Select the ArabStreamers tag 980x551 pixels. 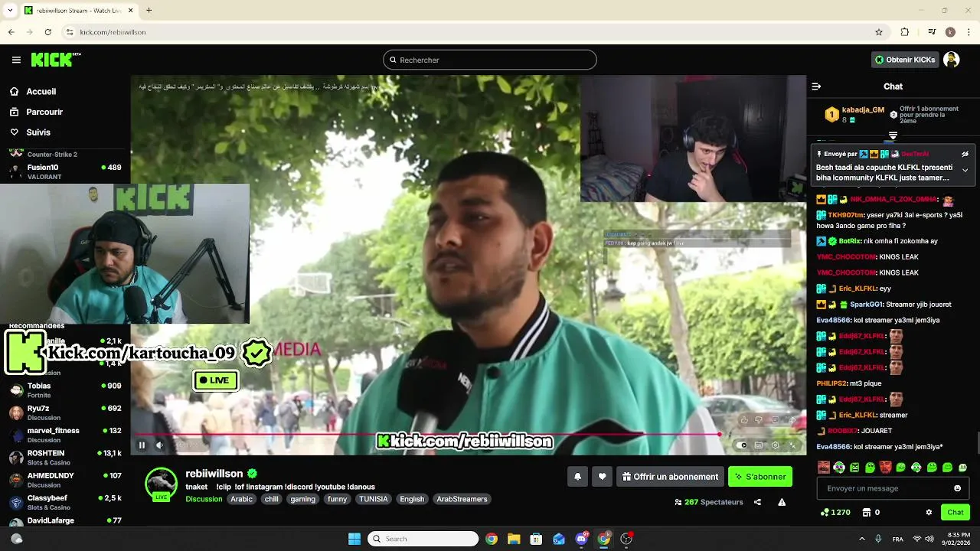point(462,499)
